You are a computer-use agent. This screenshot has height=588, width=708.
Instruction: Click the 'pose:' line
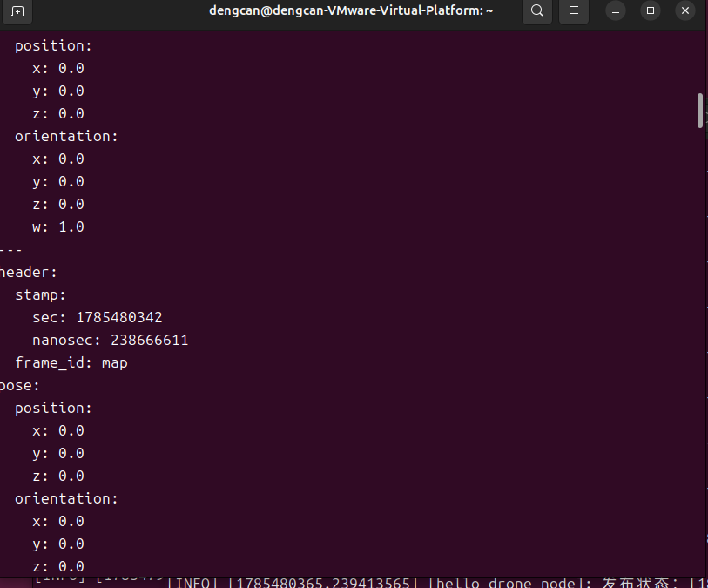click(19, 385)
